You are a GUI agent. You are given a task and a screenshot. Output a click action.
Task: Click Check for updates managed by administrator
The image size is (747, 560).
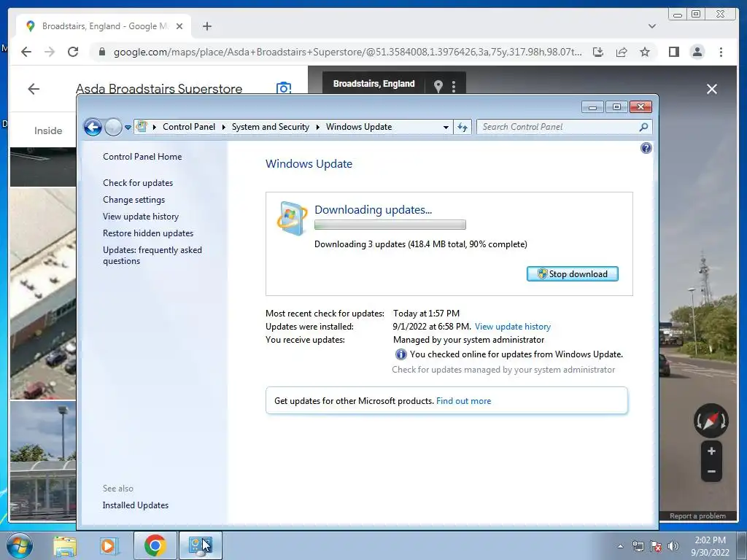click(x=503, y=370)
